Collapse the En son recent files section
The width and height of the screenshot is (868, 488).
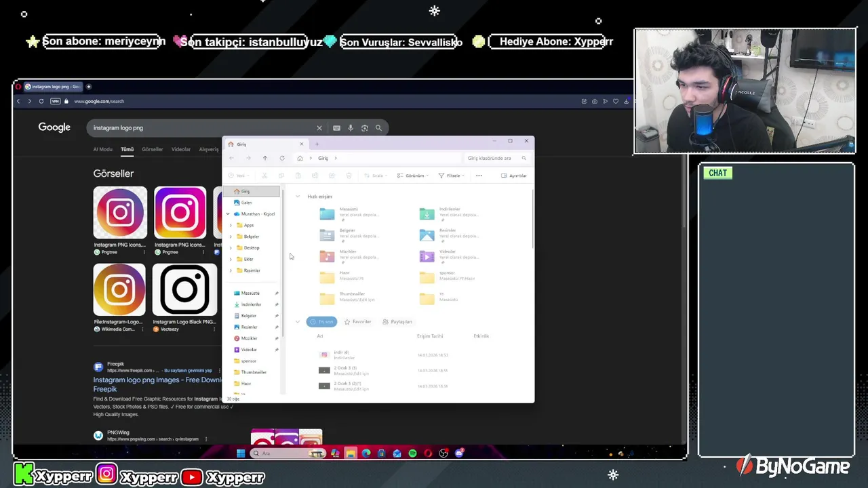tap(298, 322)
